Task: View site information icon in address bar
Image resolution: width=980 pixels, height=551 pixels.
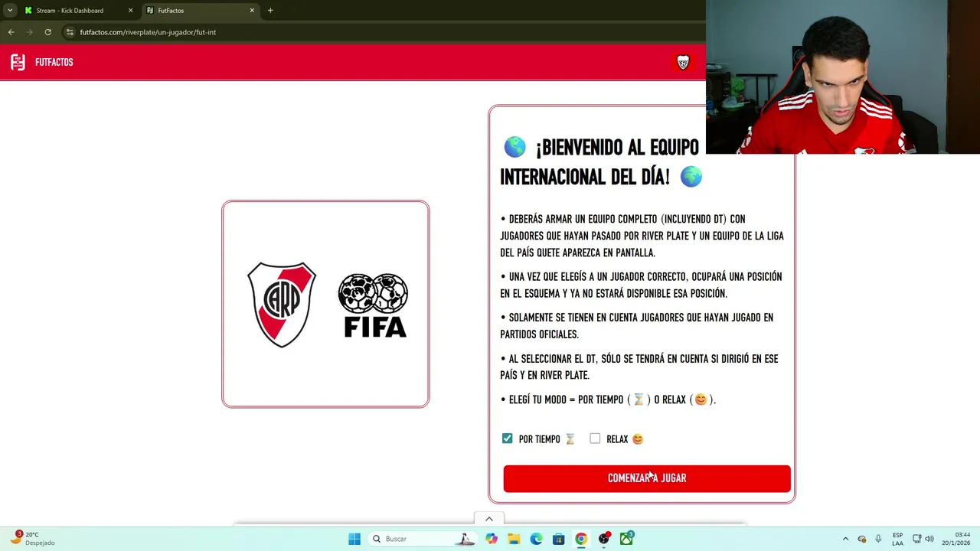Action: [x=70, y=32]
